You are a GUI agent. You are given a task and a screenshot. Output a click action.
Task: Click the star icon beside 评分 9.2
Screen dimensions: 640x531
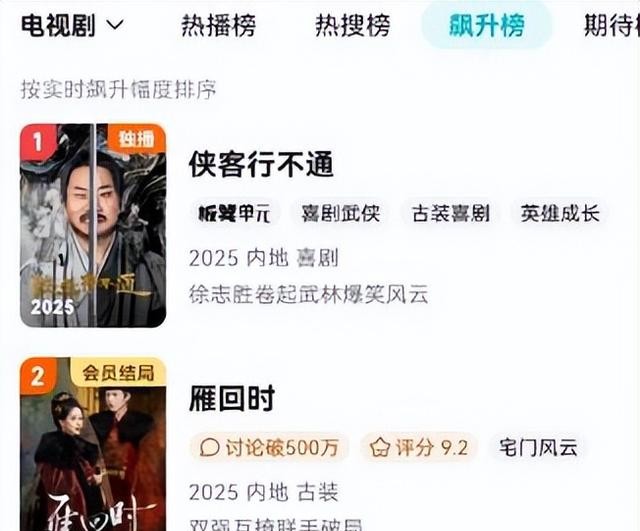click(380, 447)
